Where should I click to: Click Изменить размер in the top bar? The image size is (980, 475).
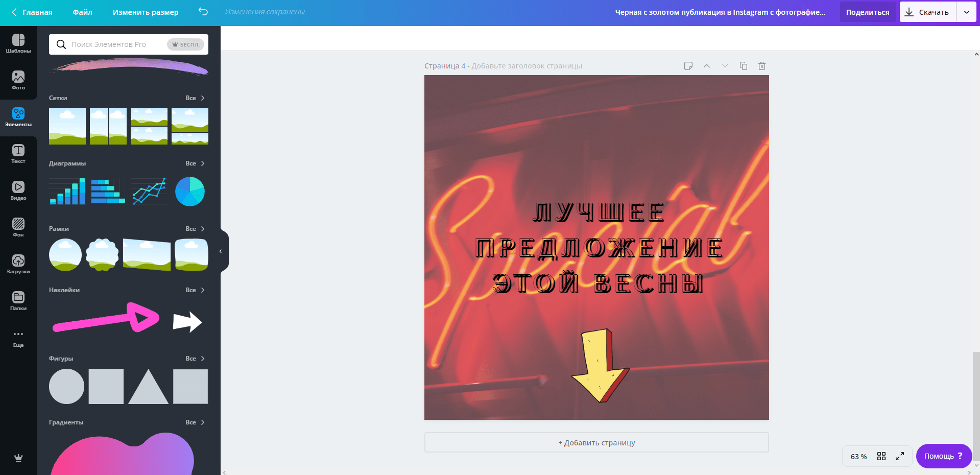(145, 12)
